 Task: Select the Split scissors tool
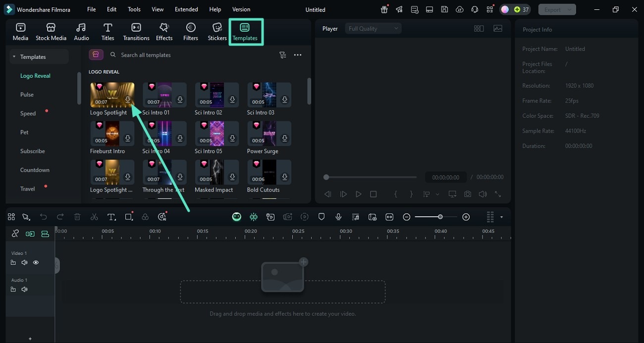tap(94, 217)
